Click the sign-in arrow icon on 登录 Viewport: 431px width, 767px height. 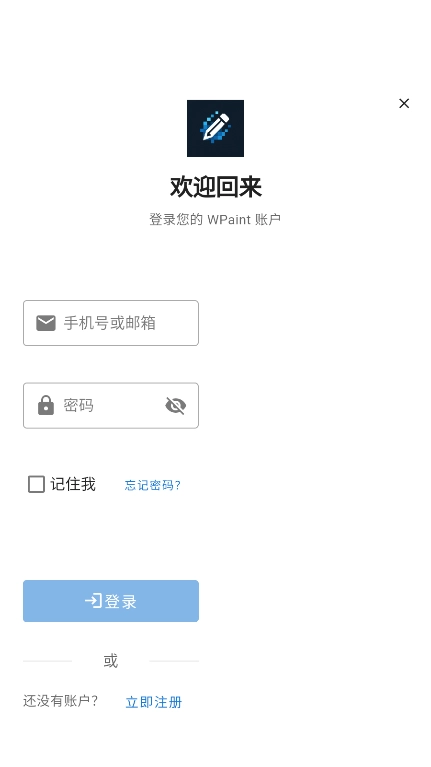click(93, 601)
